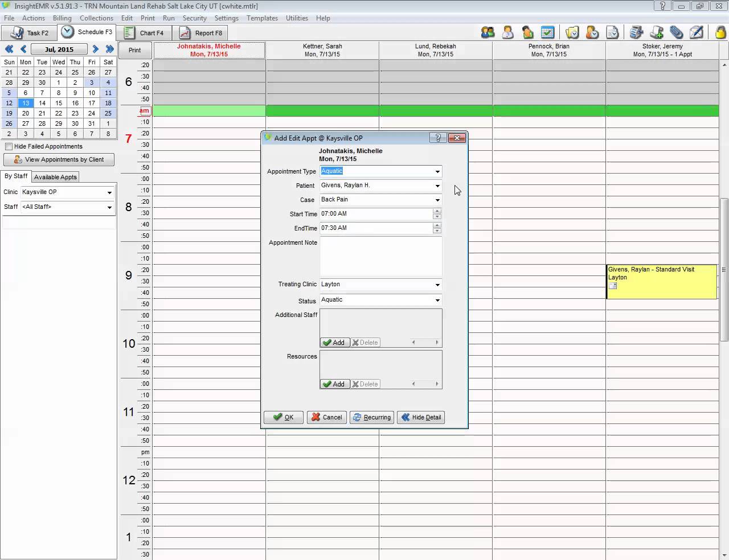Toggle Hide Failed Appointments checkbox
The width and height of the screenshot is (729, 560).
point(9,147)
